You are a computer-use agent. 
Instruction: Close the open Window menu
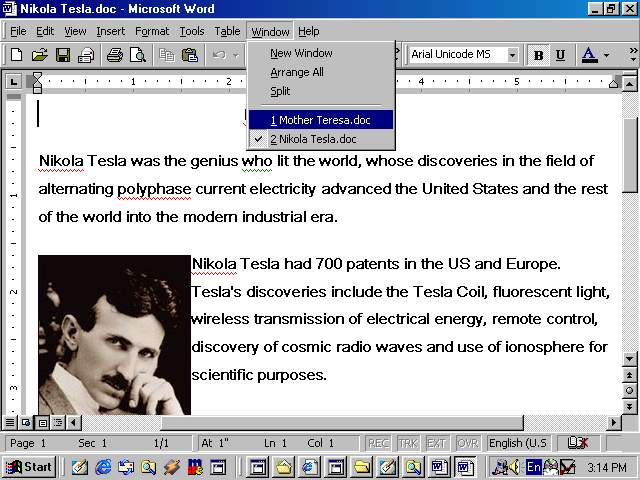point(270,31)
